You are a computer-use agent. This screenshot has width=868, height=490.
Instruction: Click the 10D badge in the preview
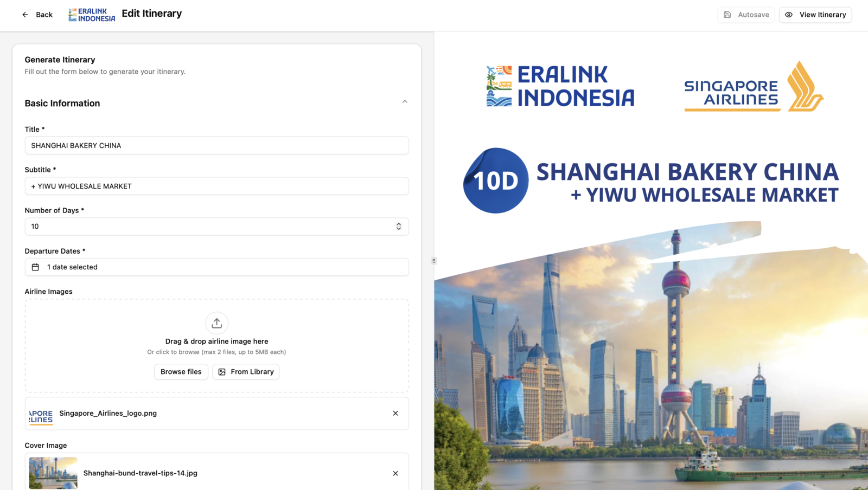495,180
